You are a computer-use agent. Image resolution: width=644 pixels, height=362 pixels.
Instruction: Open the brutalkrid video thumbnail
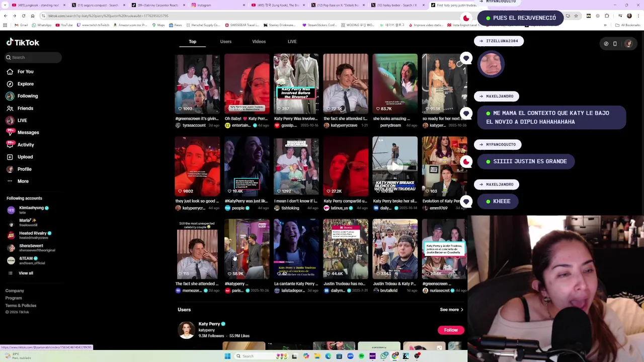(x=395, y=249)
